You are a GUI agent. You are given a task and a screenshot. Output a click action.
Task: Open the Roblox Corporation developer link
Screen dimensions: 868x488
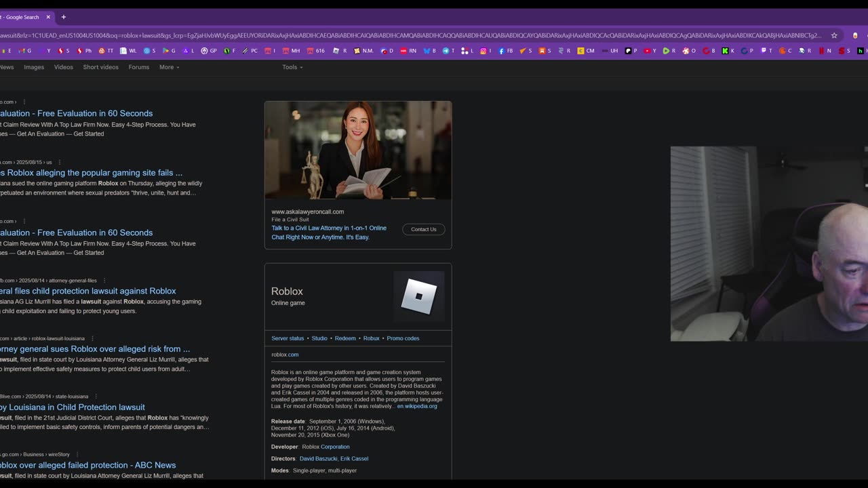(335, 447)
